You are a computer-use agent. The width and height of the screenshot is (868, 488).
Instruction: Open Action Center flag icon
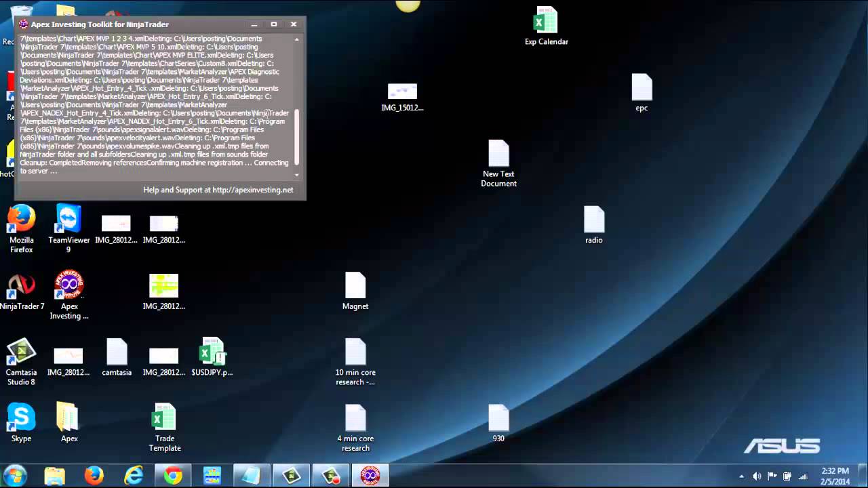click(772, 476)
